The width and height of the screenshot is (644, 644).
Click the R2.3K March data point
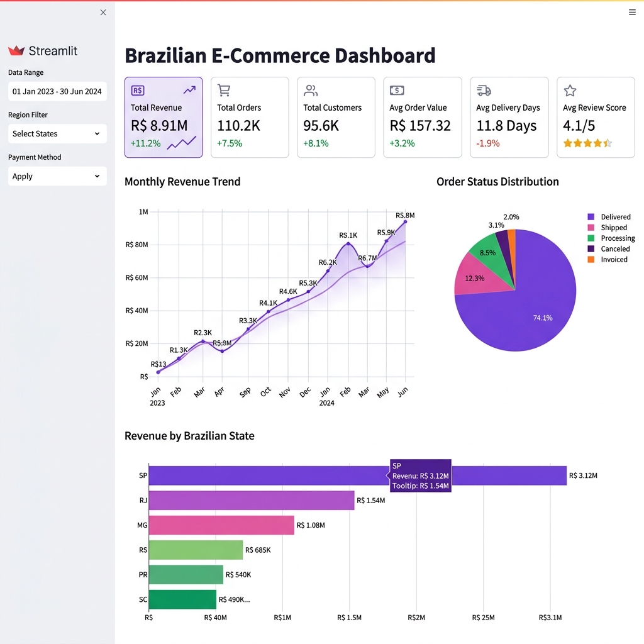[x=203, y=341]
